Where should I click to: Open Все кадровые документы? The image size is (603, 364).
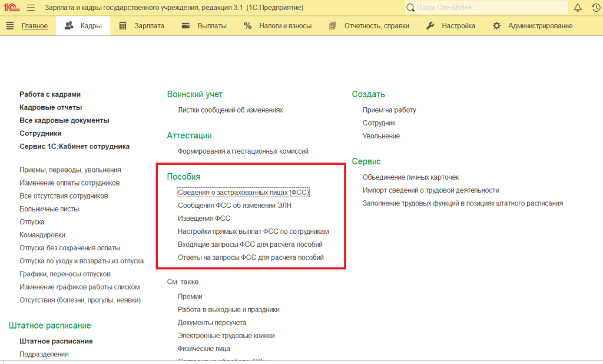coord(64,120)
